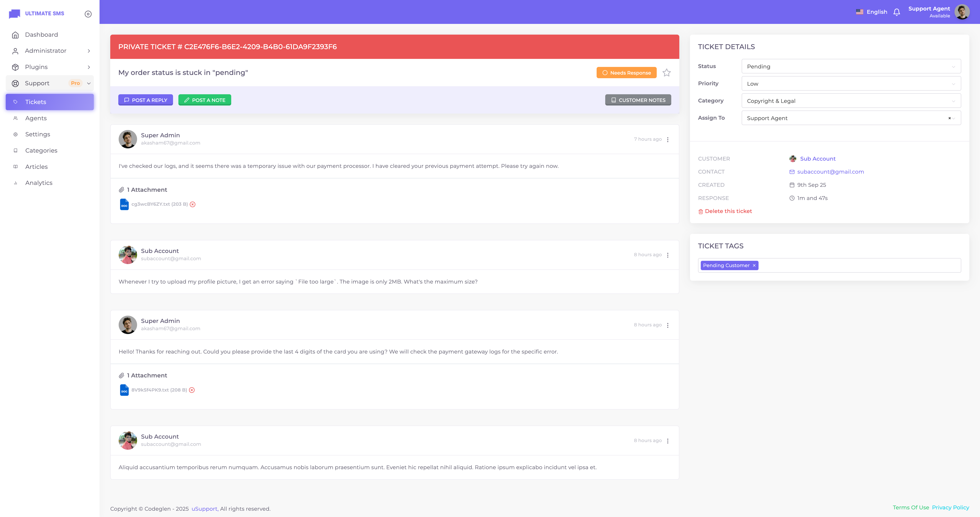Open Customer Notes
The width and height of the screenshot is (980, 517).
coord(638,100)
